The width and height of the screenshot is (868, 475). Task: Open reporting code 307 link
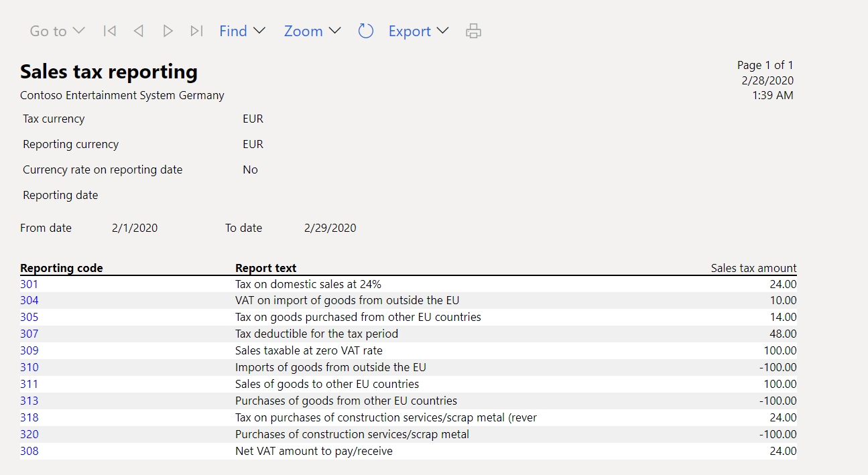(x=29, y=334)
